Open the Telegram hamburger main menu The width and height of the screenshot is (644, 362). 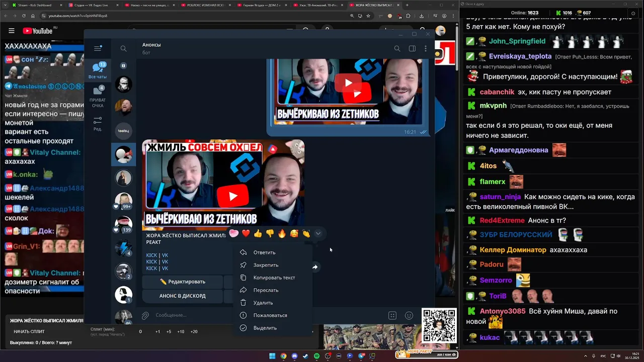coord(98,49)
